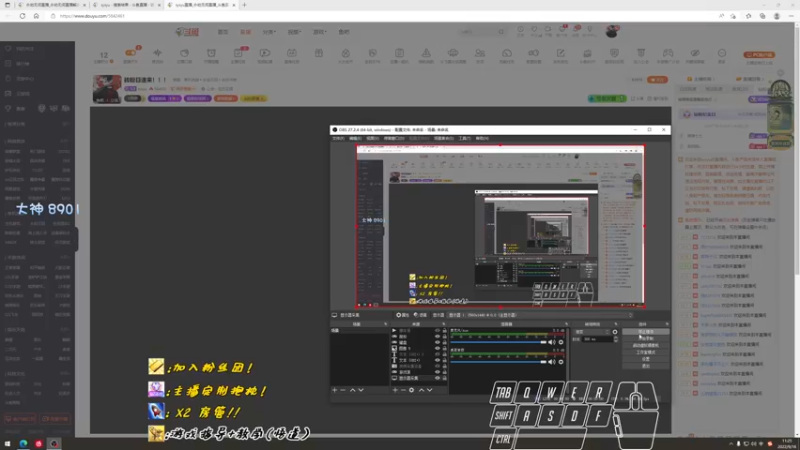Open settings gear for second mixer channel

click(561, 362)
